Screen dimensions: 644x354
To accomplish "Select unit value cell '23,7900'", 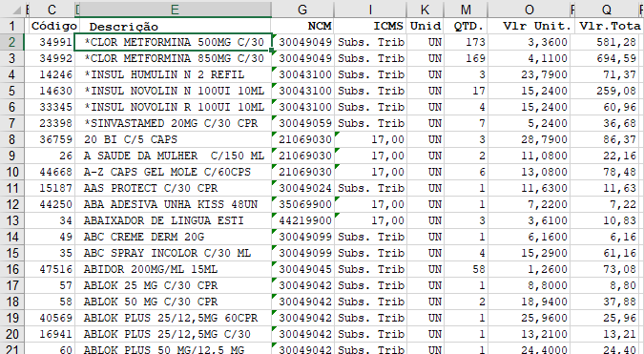I will tap(529, 74).
